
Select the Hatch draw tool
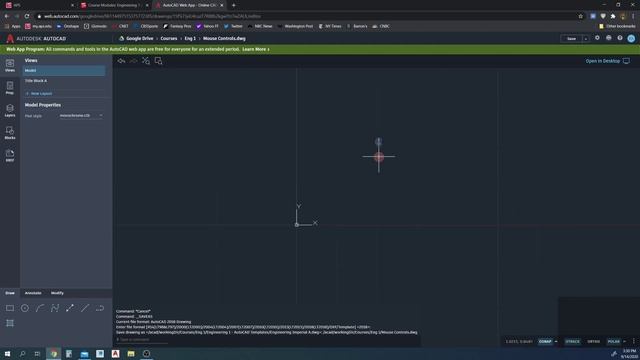(10, 323)
